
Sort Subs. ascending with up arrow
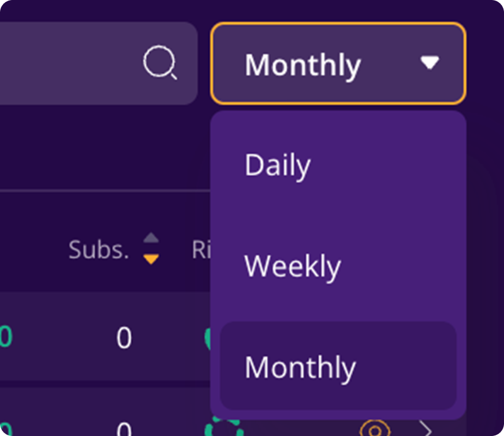(x=151, y=238)
